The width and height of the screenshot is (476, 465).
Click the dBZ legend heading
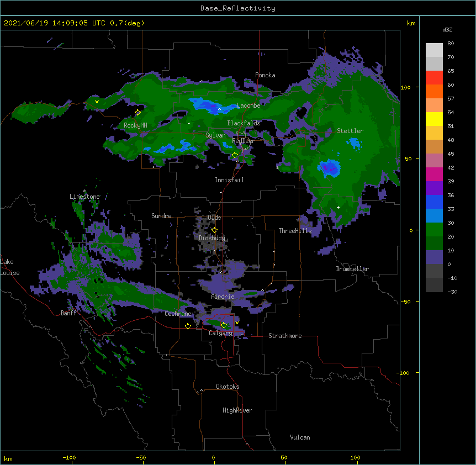(x=447, y=30)
